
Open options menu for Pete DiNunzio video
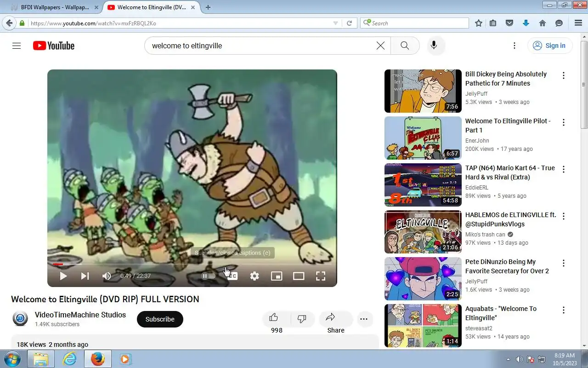[x=564, y=263]
